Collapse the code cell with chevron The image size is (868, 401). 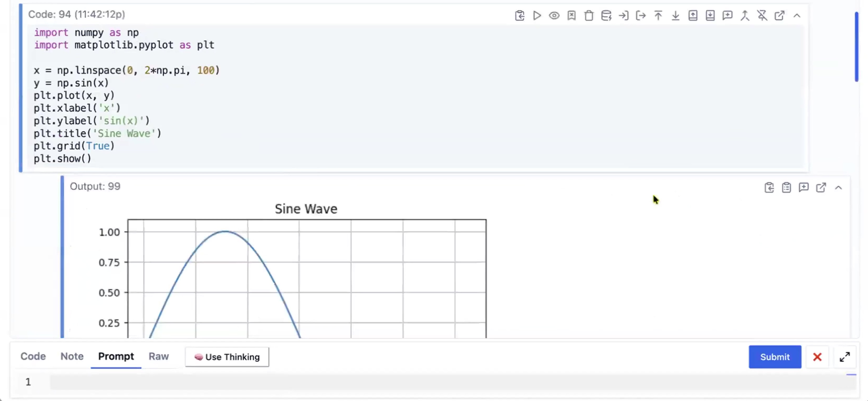(x=797, y=15)
